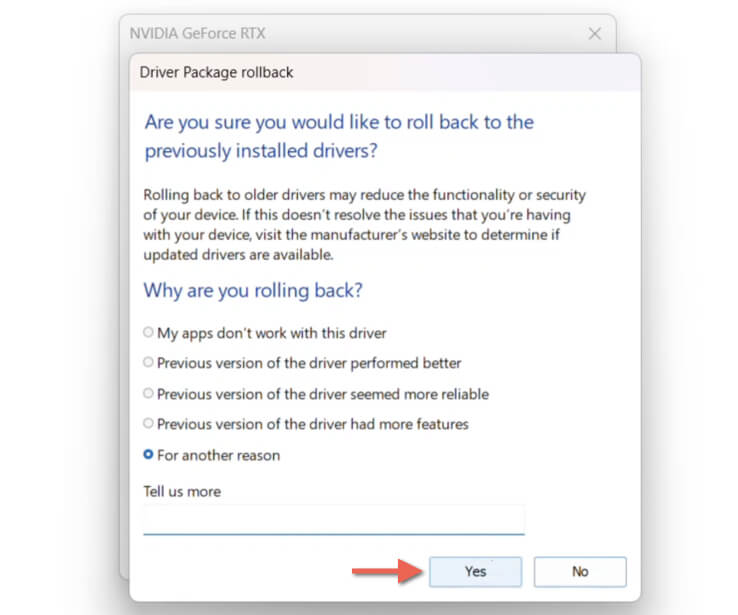Click the "driver seemed more reliable" label text
Viewport: 738px width, 615px height.
point(323,394)
